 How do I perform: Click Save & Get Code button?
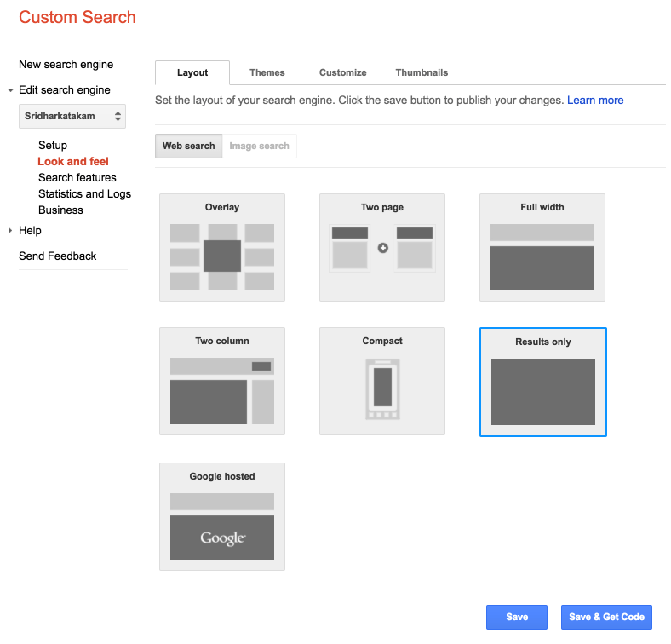click(x=606, y=617)
